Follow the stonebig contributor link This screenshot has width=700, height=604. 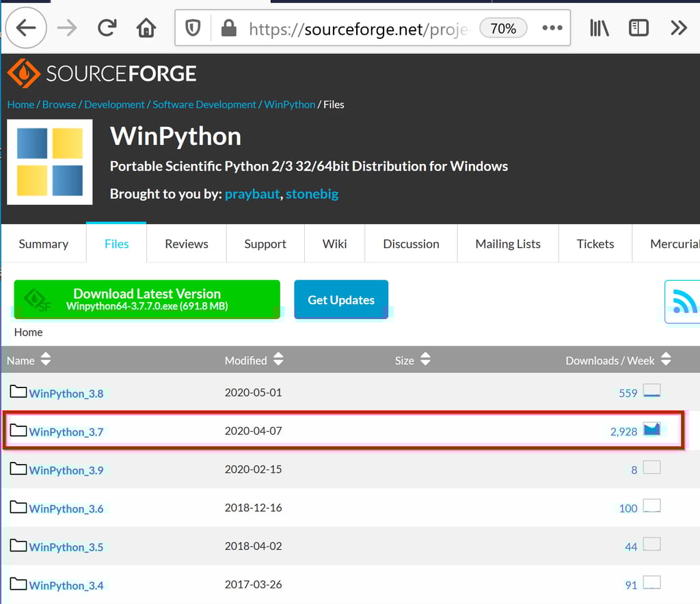312,194
